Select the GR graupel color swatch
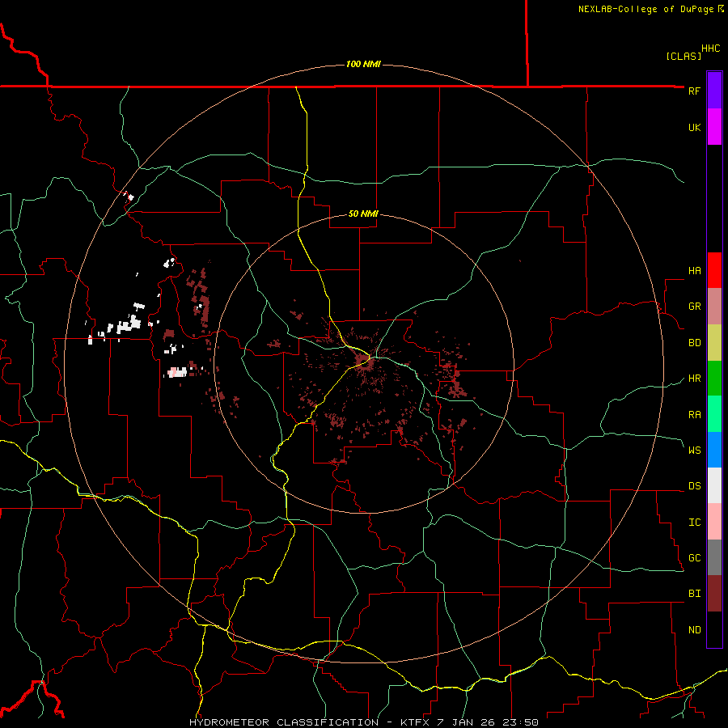Screen dimensions: 728x728 click(714, 306)
